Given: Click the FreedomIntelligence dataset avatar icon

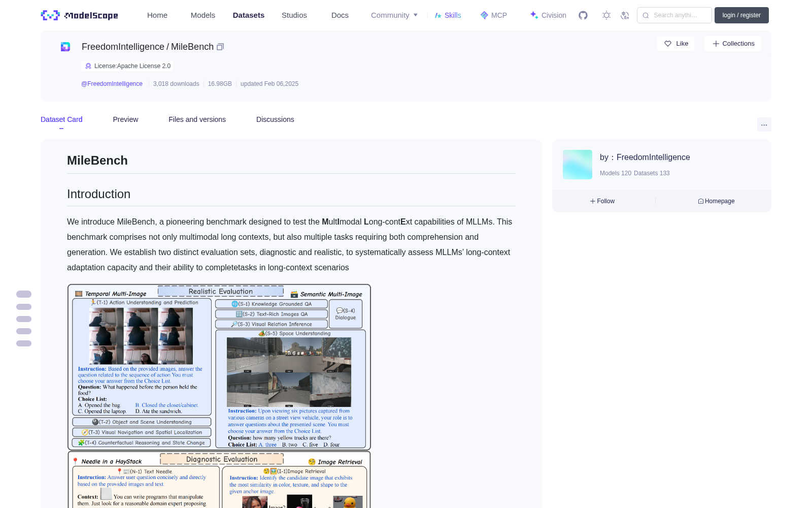Looking at the screenshot, I should coord(65,47).
